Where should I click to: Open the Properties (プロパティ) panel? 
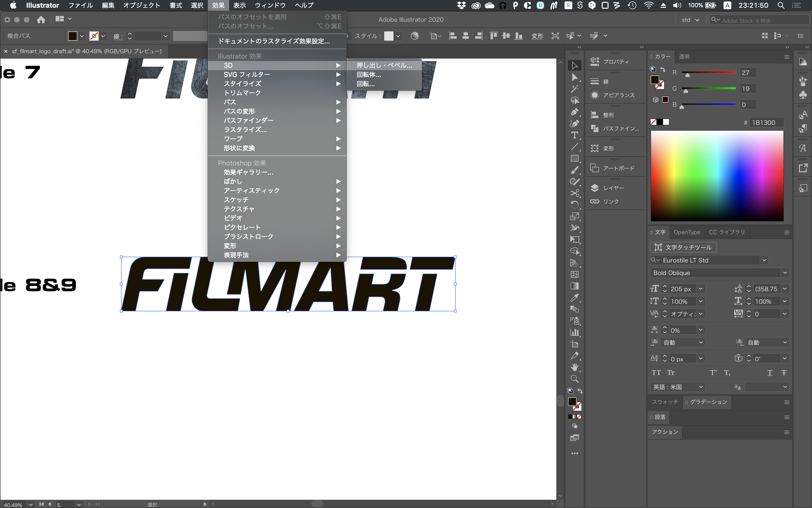pyautogui.click(x=615, y=61)
